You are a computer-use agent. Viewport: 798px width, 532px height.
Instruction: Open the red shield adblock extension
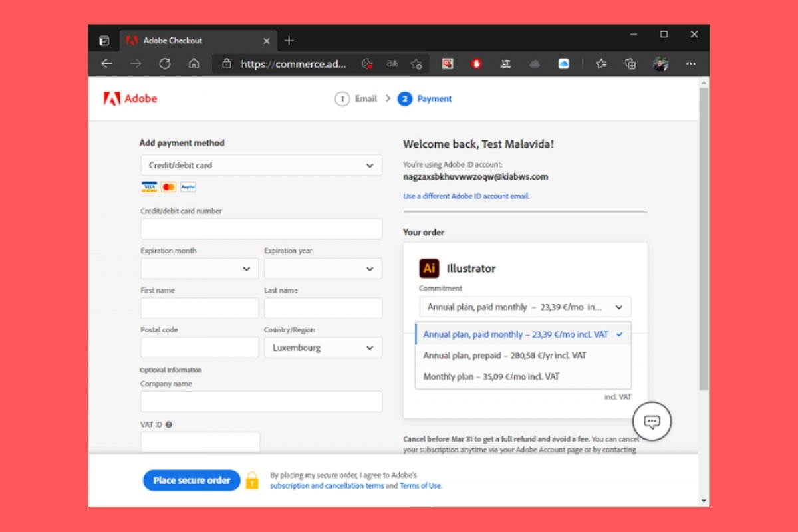(x=476, y=64)
